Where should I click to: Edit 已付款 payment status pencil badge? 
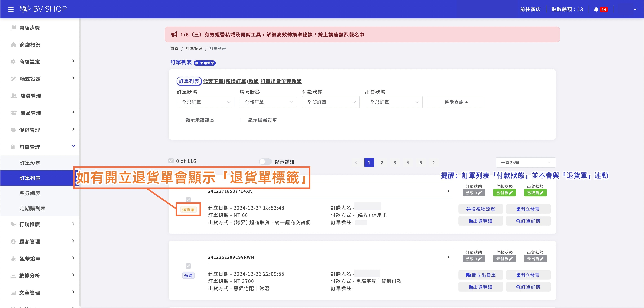pyautogui.click(x=504, y=193)
